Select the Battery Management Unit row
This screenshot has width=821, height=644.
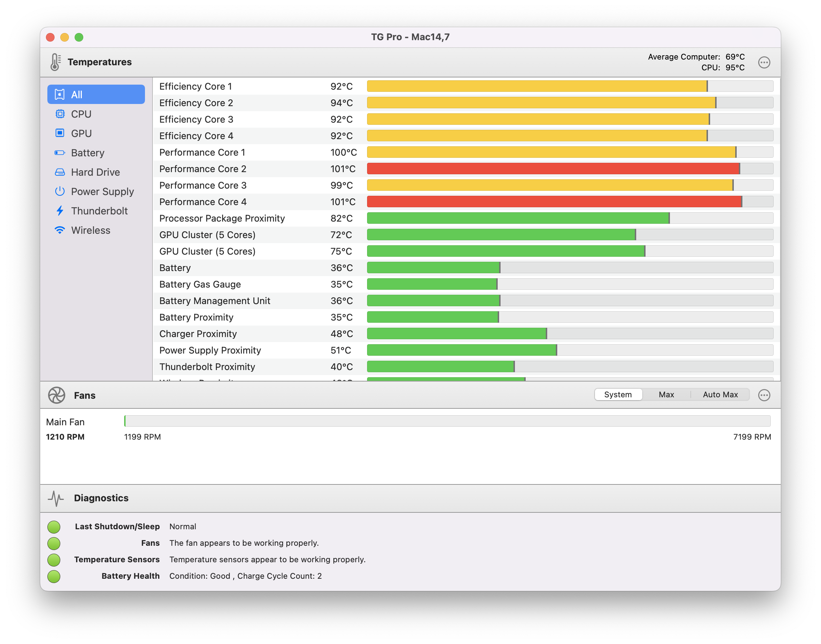click(466, 300)
